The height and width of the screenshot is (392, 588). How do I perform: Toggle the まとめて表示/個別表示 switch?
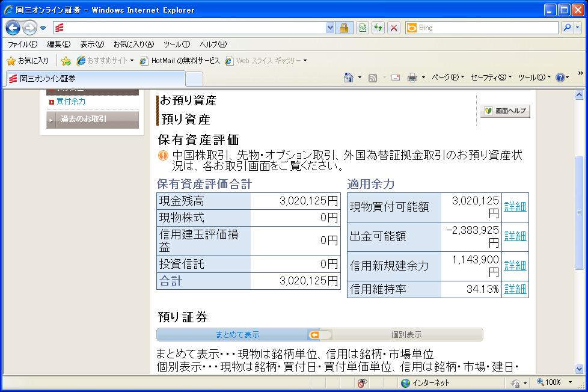click(x=320, y=335)
